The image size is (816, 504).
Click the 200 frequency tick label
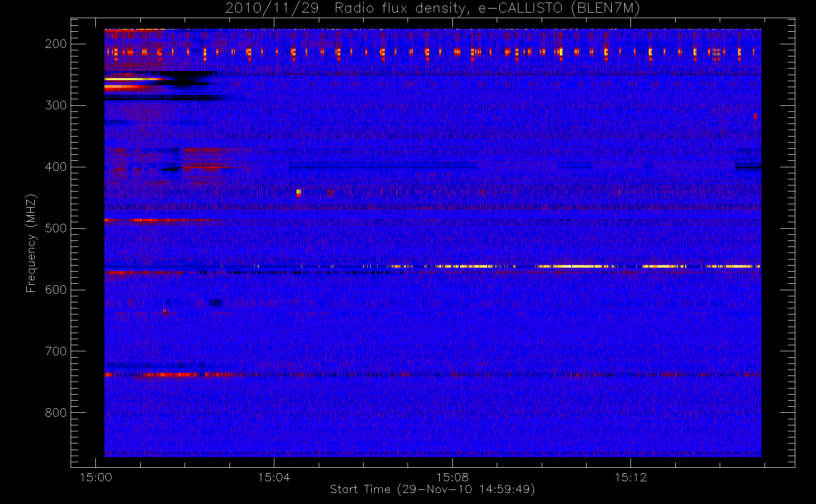coord(56,44)
